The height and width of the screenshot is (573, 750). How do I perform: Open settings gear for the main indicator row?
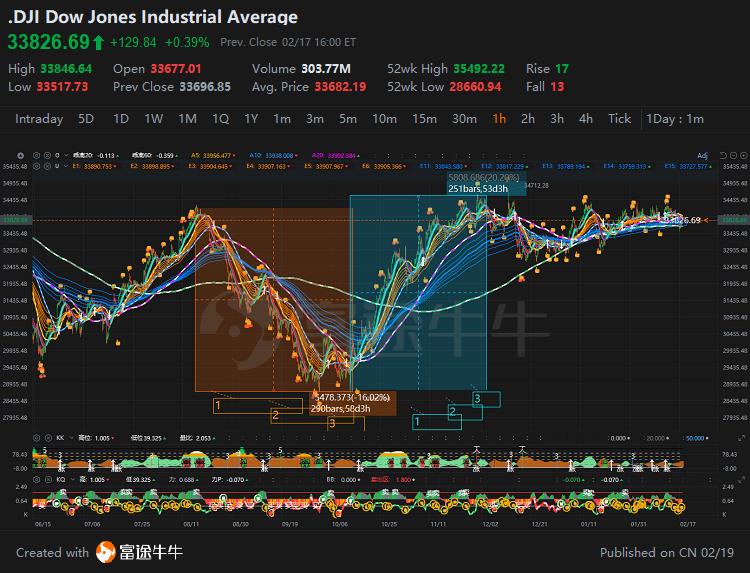36,155
